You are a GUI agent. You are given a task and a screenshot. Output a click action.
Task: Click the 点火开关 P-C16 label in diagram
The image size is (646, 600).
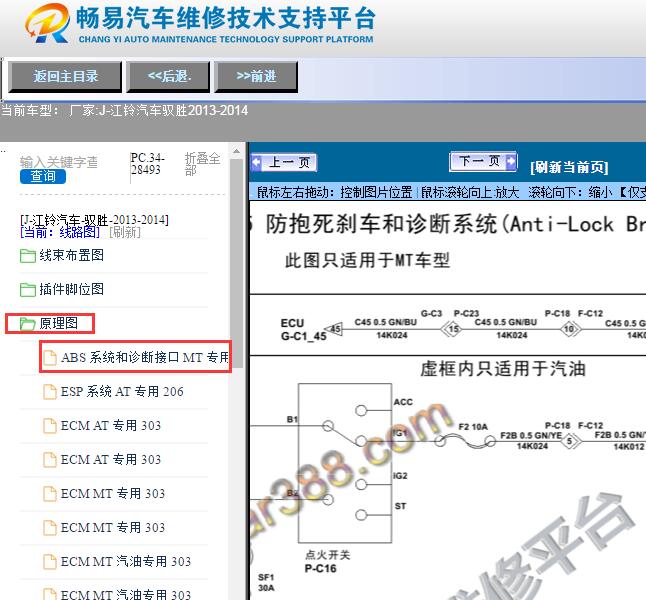328,561
